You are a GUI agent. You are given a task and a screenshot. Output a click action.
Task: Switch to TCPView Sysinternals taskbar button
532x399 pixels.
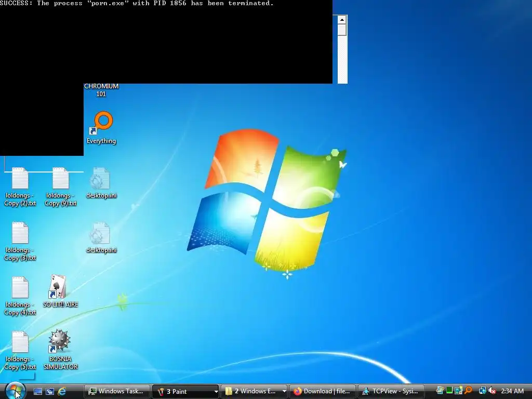click(391, 391)
